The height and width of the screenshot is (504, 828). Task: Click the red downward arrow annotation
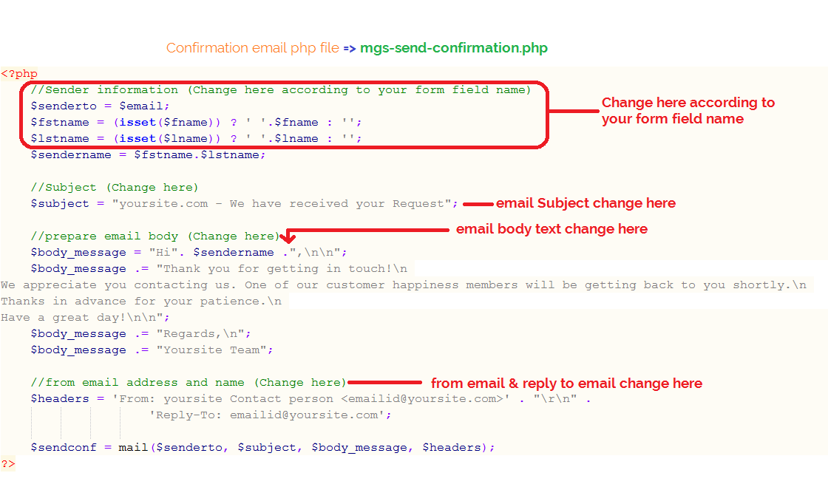(288, 236)
